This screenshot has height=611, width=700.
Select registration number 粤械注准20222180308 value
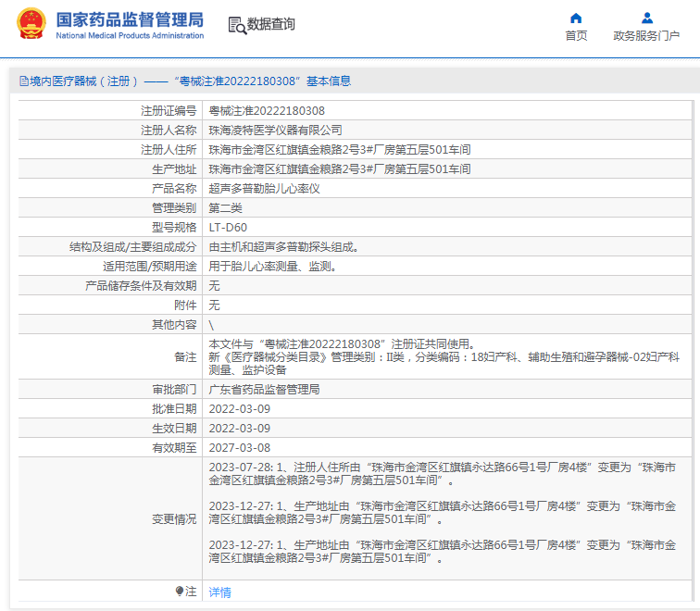coord(267,111)
